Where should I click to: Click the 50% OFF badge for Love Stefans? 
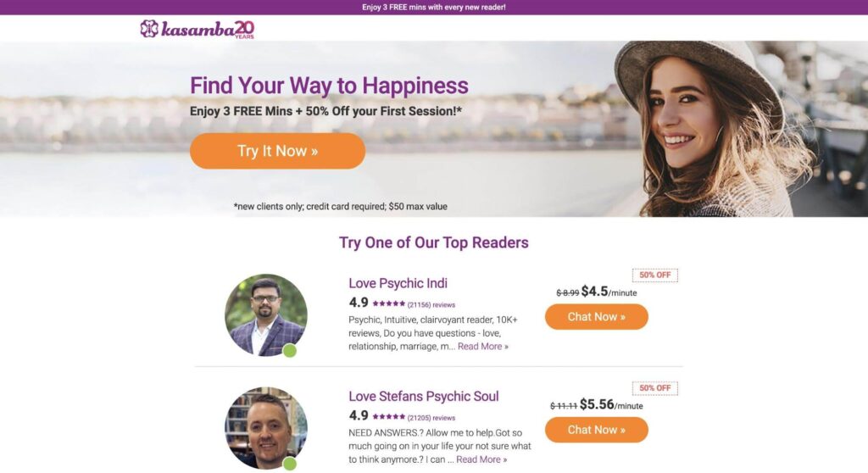pyautogui.click(x=655, y=388)
